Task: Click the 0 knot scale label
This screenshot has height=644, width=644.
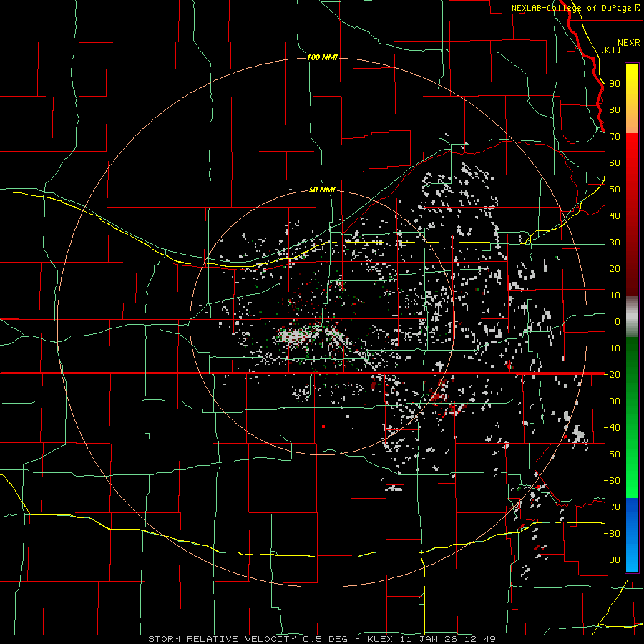Action: (618, 321)
